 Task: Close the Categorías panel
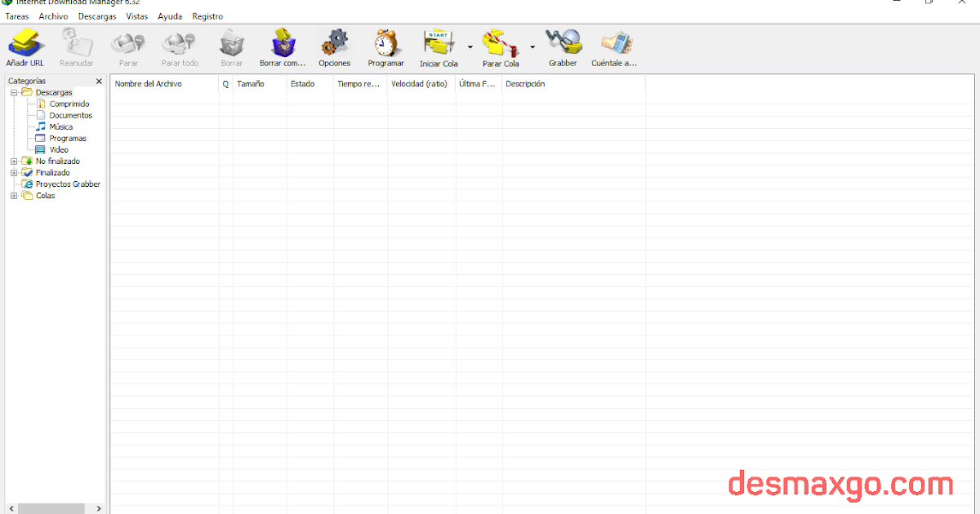(x=100, y=82)
